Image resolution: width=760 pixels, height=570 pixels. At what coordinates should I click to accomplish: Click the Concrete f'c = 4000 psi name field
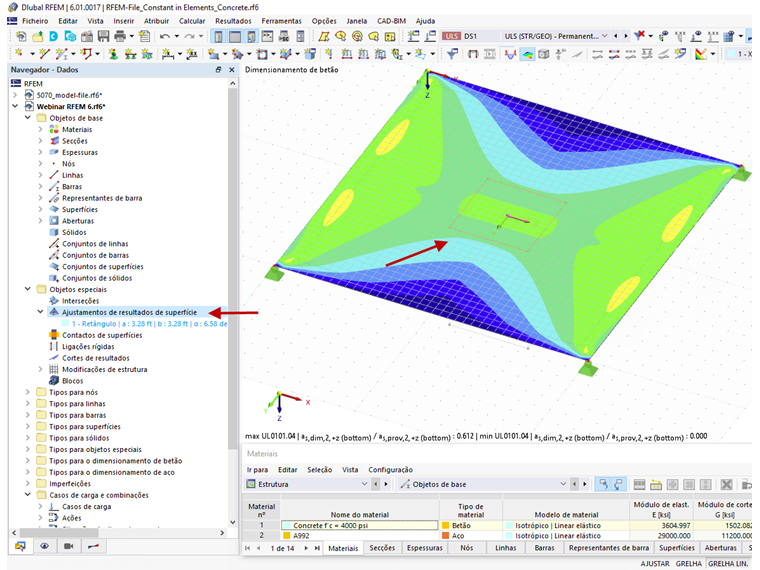pyautogui.click(x=359, y=525)
